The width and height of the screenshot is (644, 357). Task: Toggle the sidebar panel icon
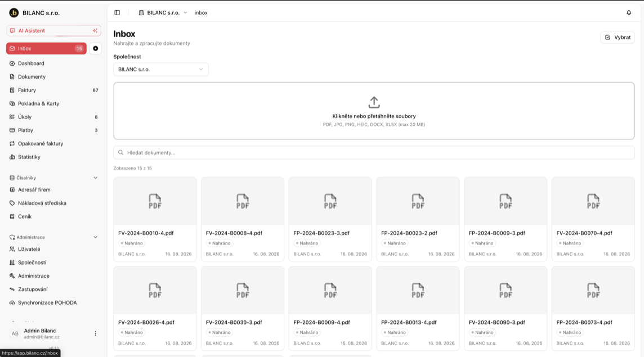coord(117,13)
